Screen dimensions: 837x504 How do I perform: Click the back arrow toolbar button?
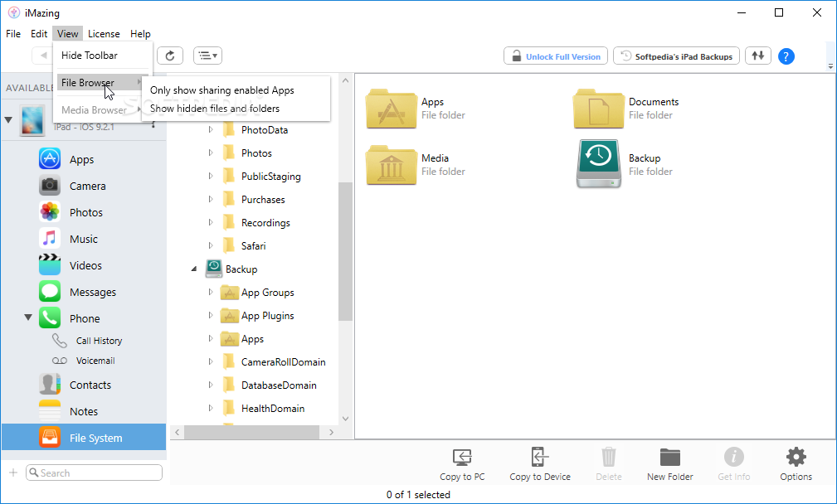tap(43, 56)
